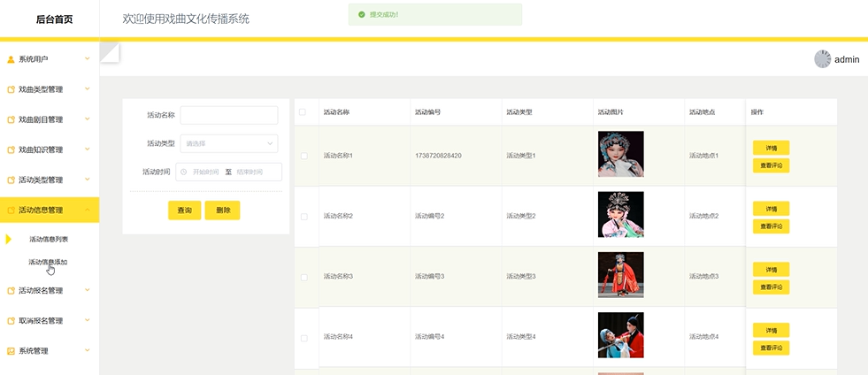Image resolution: width=868 pixels, height=375 pixels.
Task: Click the 活动报名管理 sidebar icon
Action: pos(11,290)
